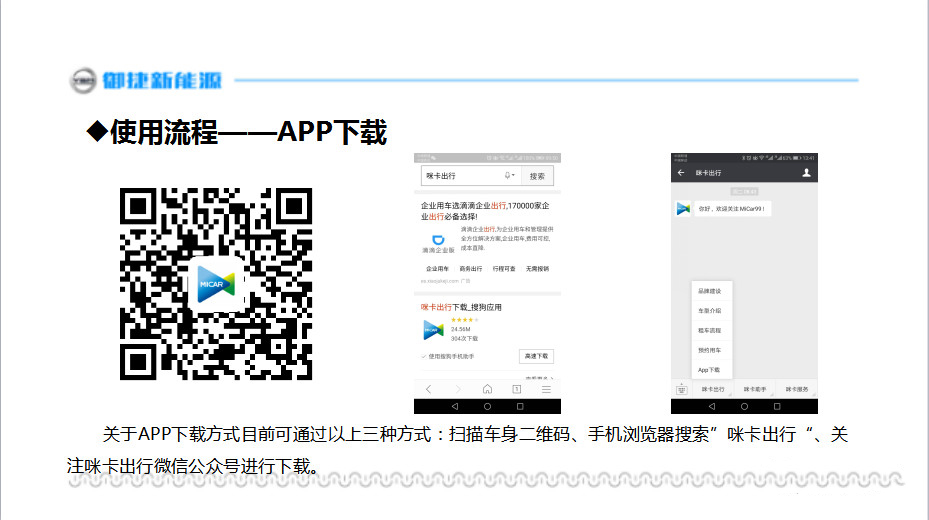Open the 商务出行 ad sublink

click(x=471, y=269)
